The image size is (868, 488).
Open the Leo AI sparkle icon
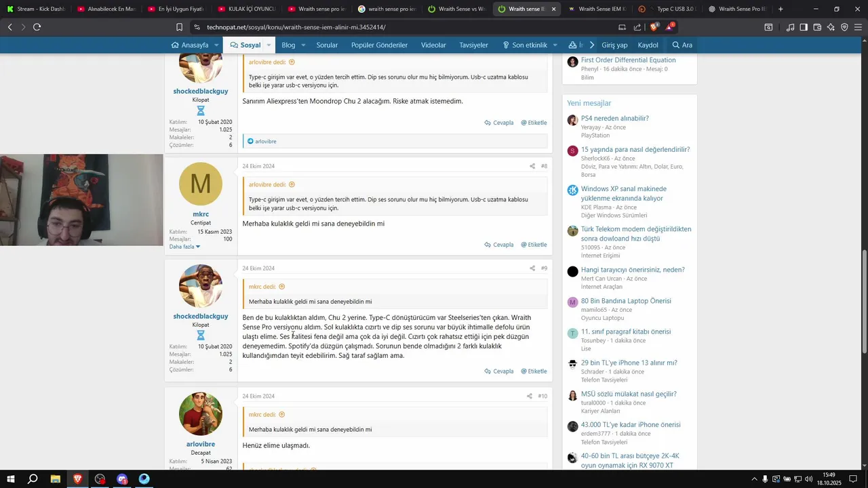point(831,27)
